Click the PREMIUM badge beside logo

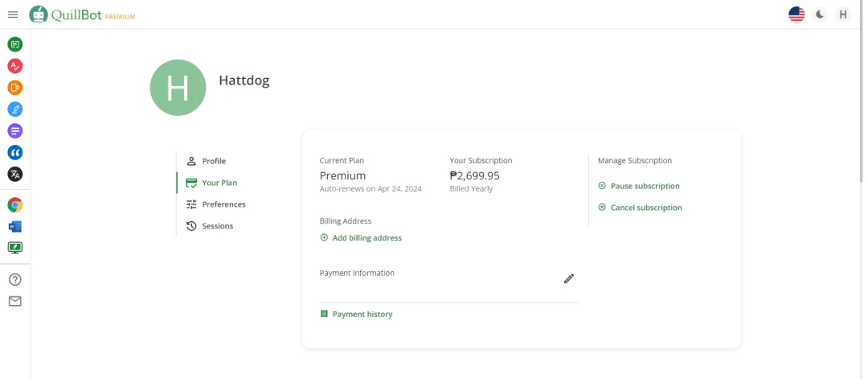[120, 17]
